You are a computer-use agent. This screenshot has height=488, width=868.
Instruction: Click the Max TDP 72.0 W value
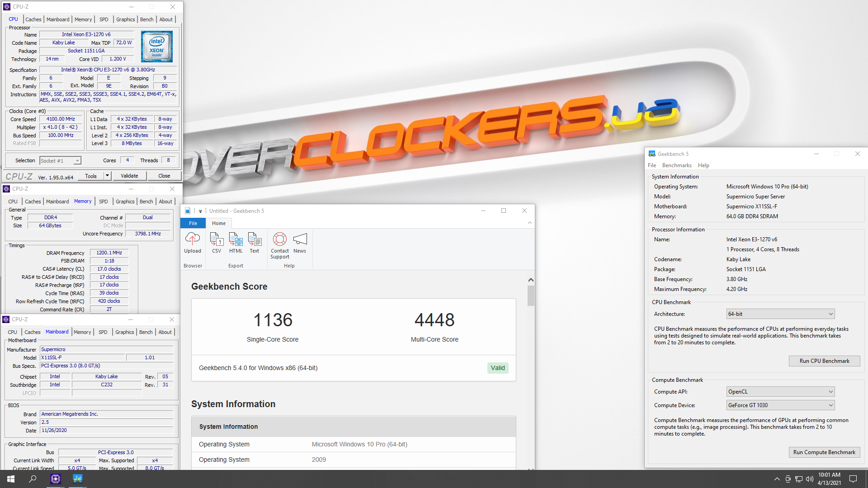pyautogui.click(x=124, y=42)
